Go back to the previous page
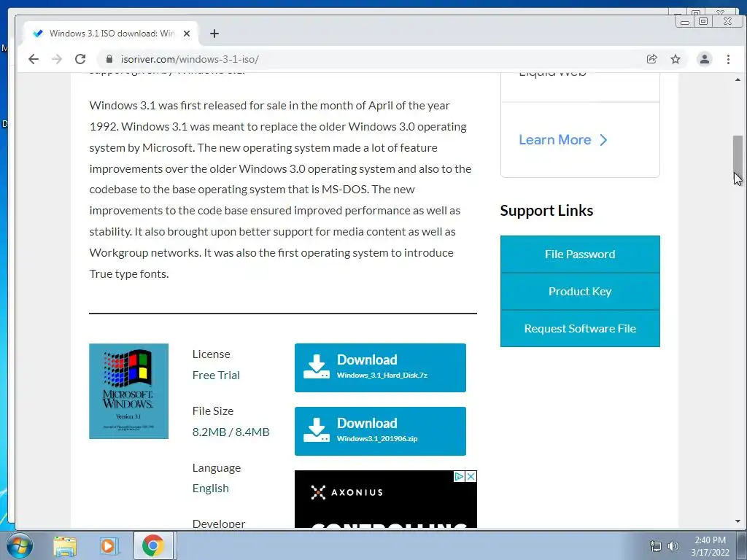Image resolution: width=747 pixels, height=560 pixels. point(34,59)
